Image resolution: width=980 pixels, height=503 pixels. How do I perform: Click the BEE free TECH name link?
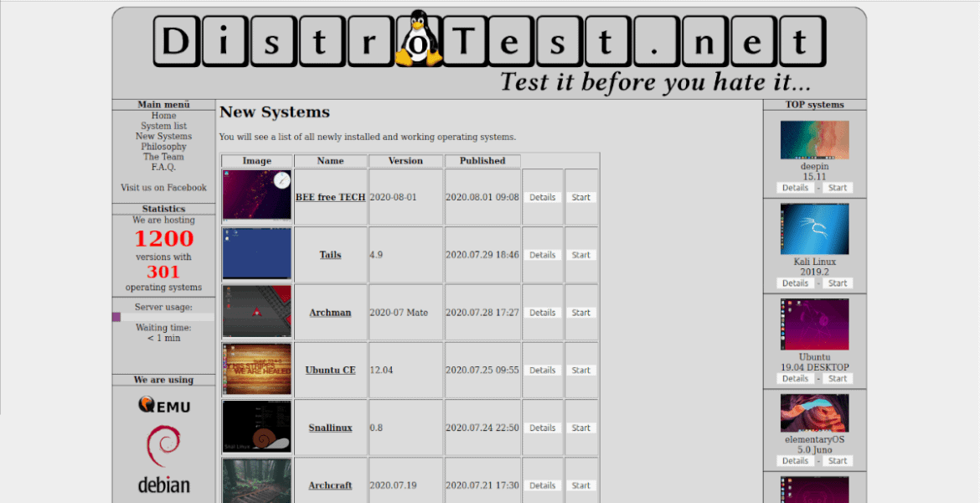click(x=330, y=197)
